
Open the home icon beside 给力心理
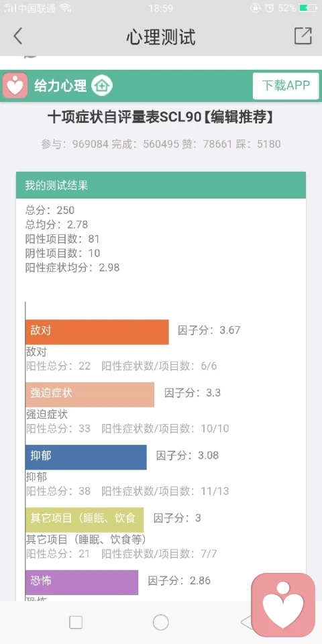point(101,86)
